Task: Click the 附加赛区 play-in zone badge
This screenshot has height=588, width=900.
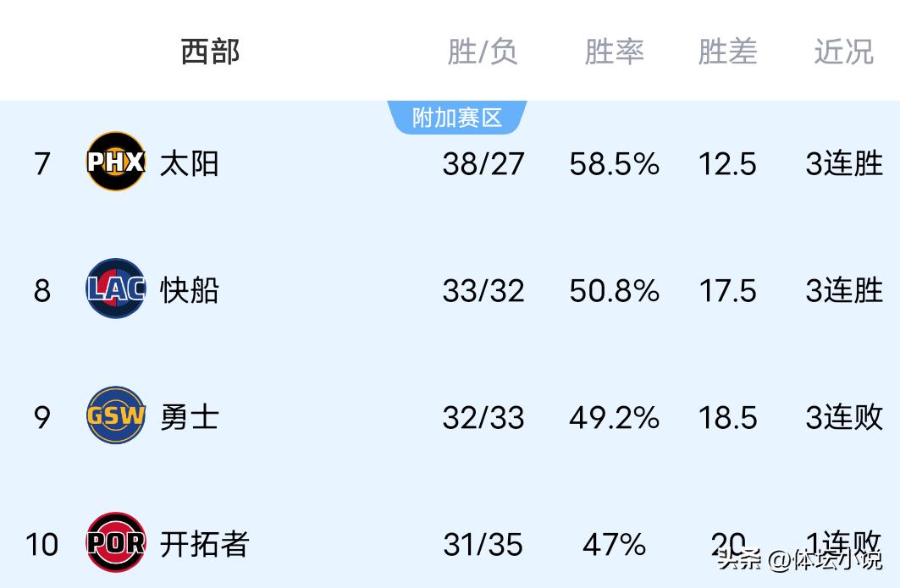Action: (457, 118)
